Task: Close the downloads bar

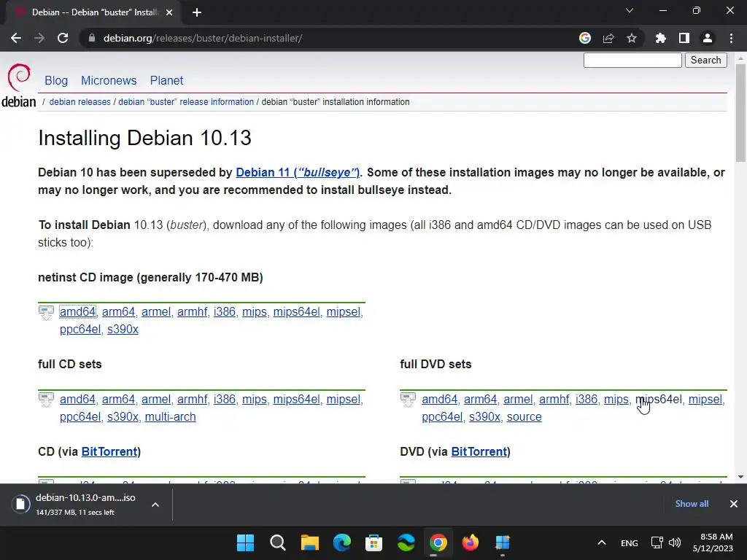Action: [x=734, y=504]
